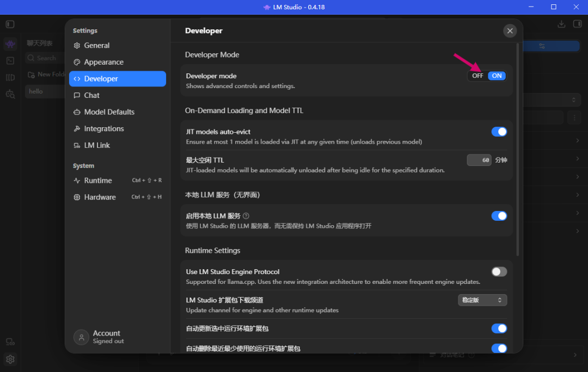Toggle 自动删除最近最少使用的运行环境扩展包 switch
Screen dimensions: 588x372
pyautogui.click(x=499, y=349)
